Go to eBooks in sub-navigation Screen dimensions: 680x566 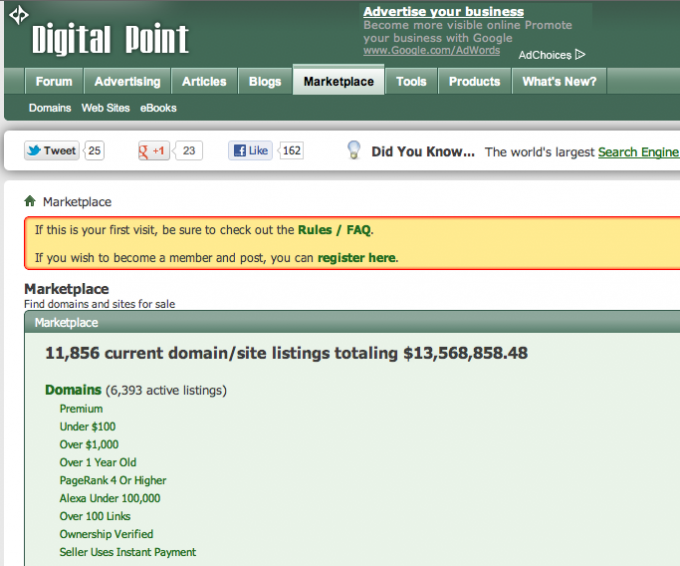click(x=158, y=108)
